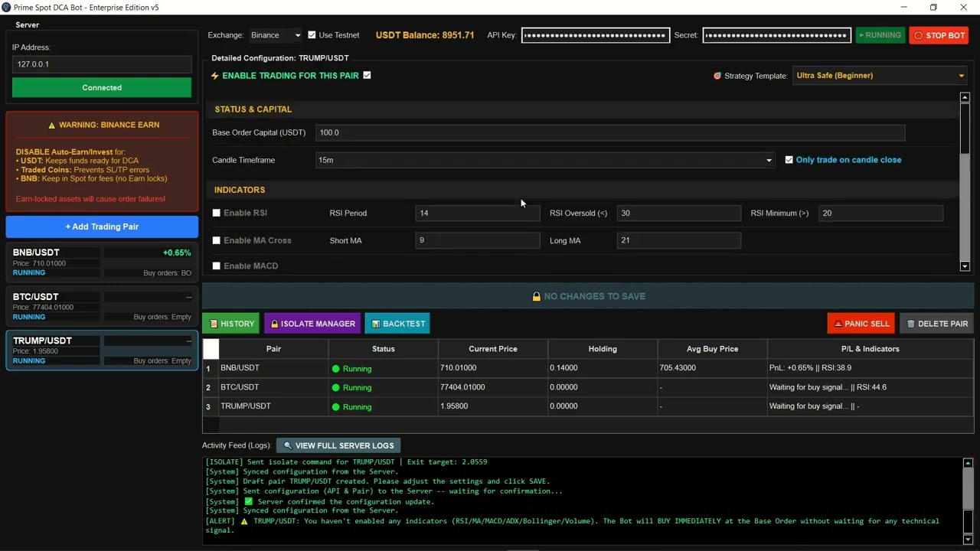This screenshot has height=551, width=980.
Task: Click the green Connected status button
Action: 102,87
